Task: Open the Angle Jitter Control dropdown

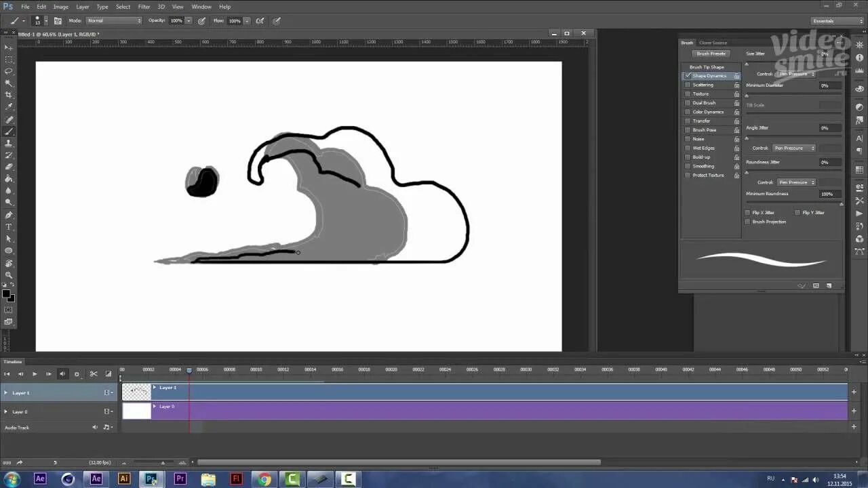Action: coord(794,148)
